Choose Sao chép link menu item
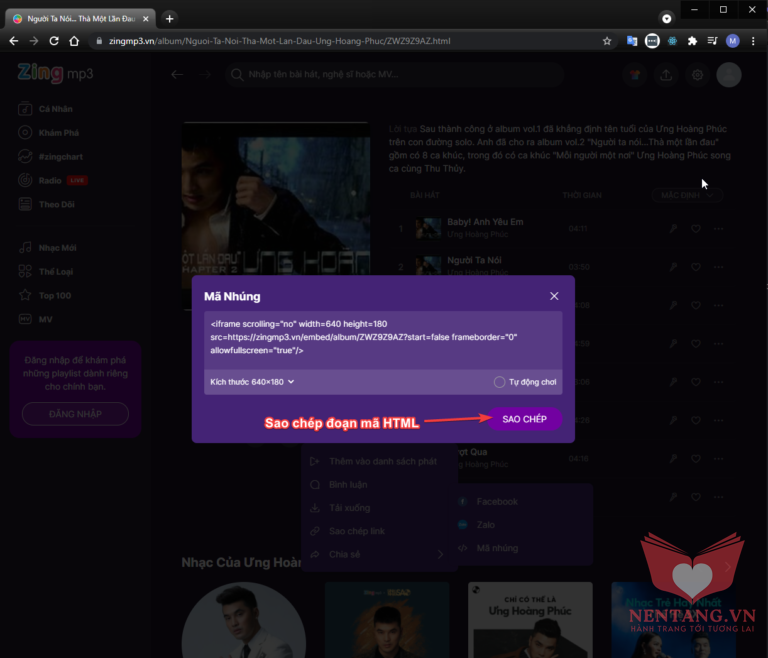Image resolution: width=768 pixels, height=658 pixels. tap(356, 531)
